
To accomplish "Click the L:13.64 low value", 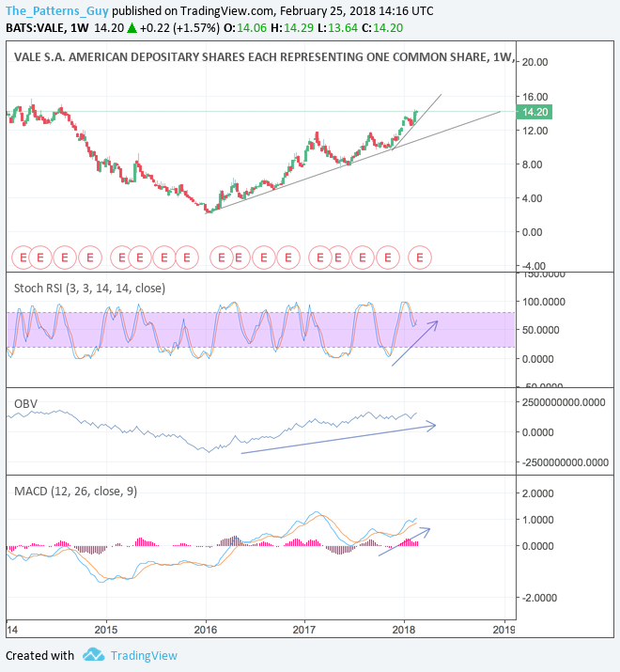I will tap(337, 28).
